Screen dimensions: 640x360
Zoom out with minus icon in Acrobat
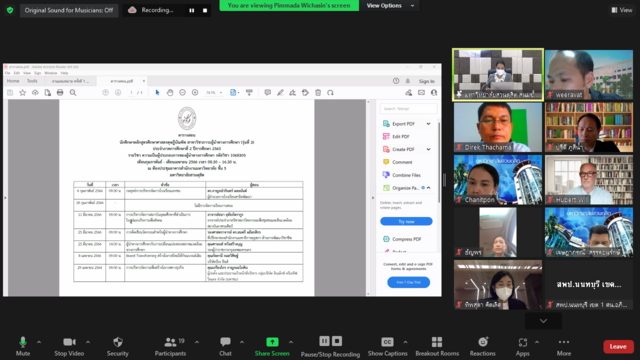[x=182, y=93]
